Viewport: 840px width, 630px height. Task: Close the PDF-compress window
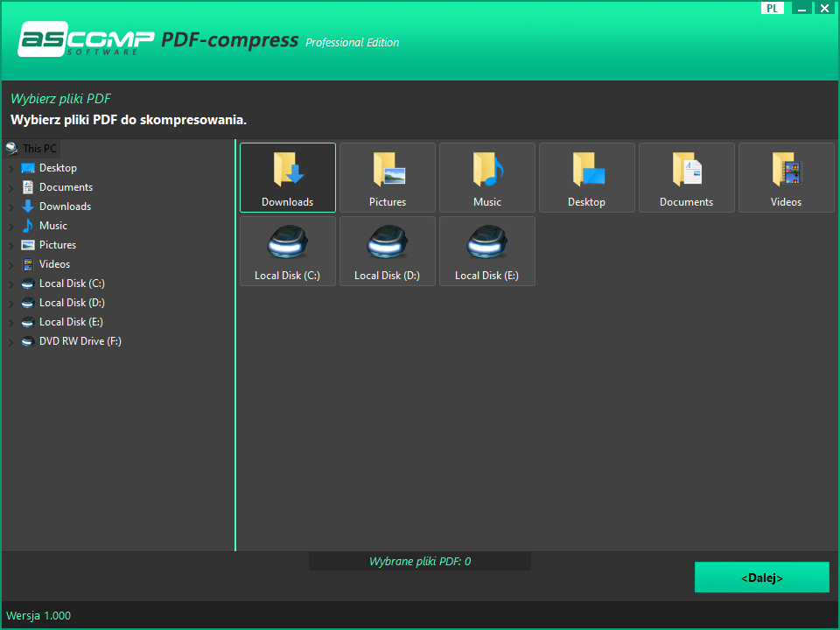(825, 8)
